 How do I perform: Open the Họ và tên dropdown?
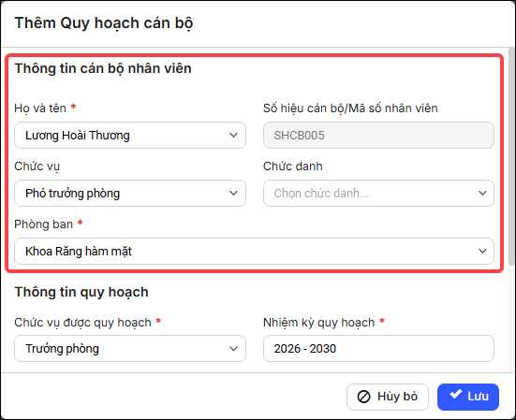click(130, 135)
